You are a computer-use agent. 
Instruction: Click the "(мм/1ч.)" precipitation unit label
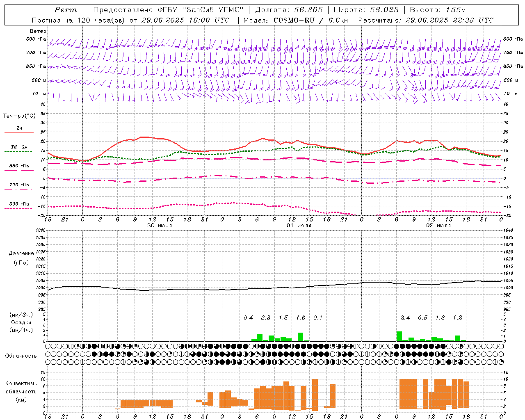click(x=21, y=330)
